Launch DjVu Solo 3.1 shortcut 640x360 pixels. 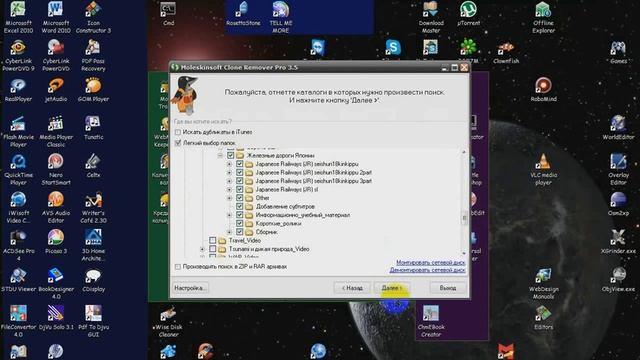(x=56, y=318)
